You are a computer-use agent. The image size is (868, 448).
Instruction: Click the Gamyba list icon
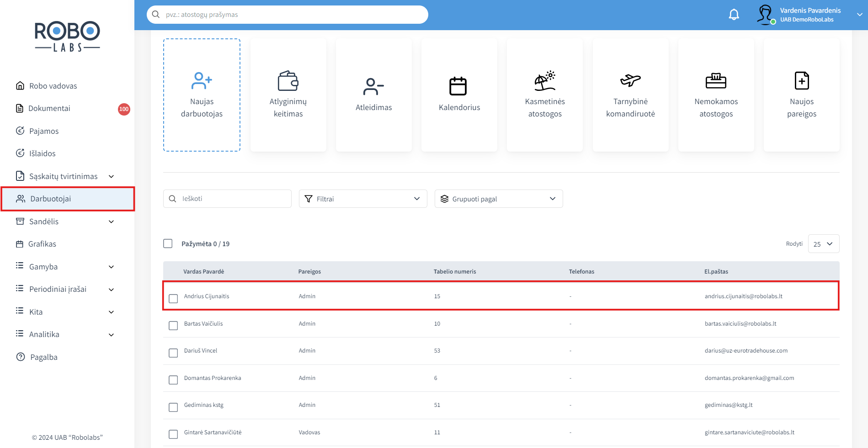(x=20, y=266)
